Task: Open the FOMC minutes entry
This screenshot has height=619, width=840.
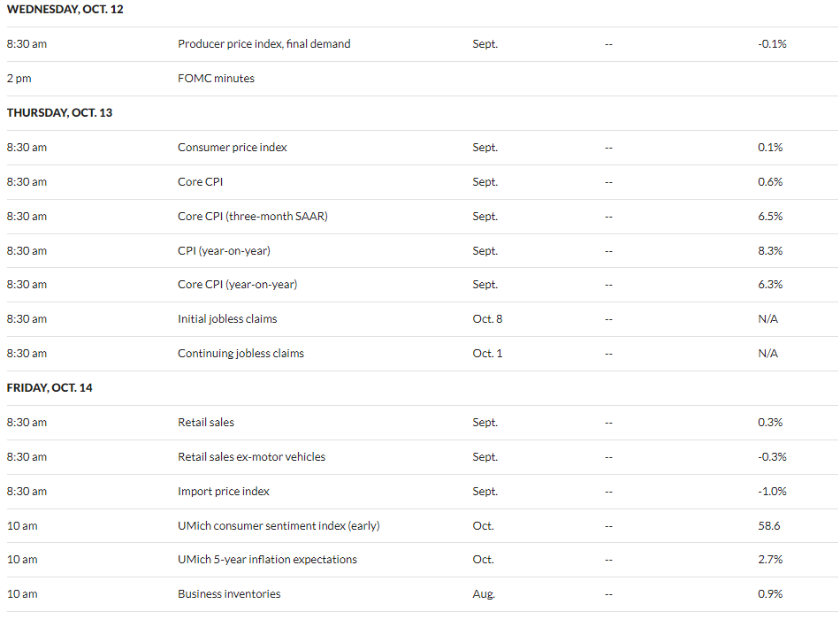Action: click(216, 78)
